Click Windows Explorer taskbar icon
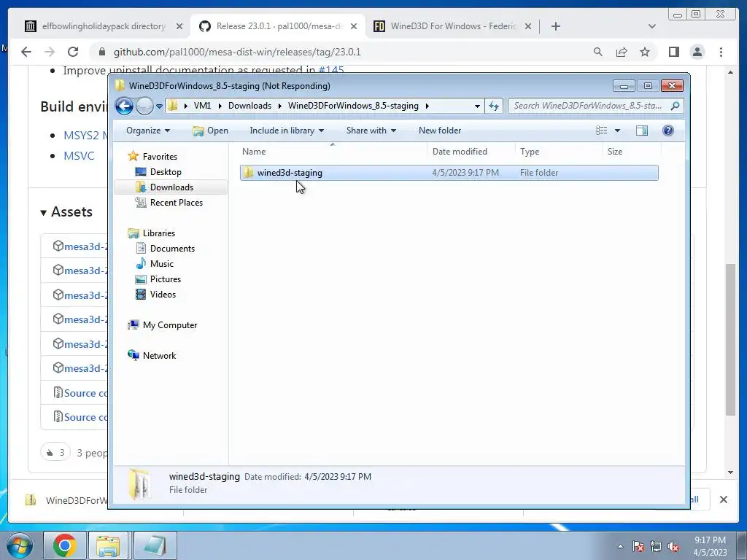Screen dimensions: 747x560 click(108, 545)
